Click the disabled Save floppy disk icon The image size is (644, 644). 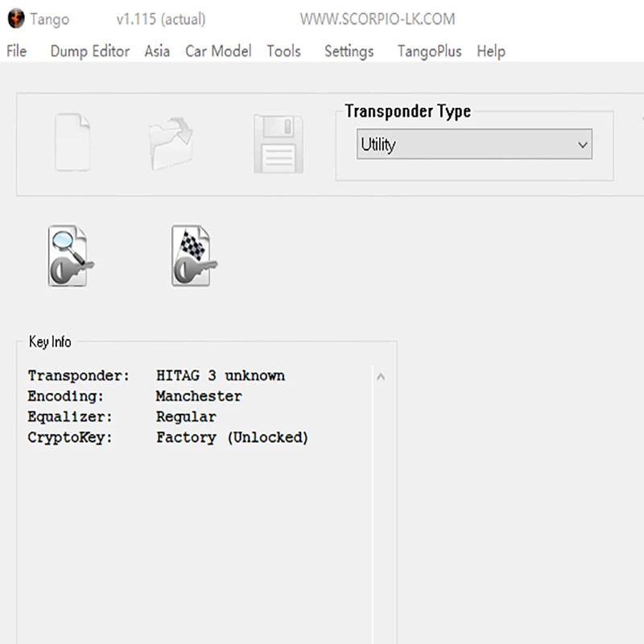pyautogui.click(x=279, y=144)
